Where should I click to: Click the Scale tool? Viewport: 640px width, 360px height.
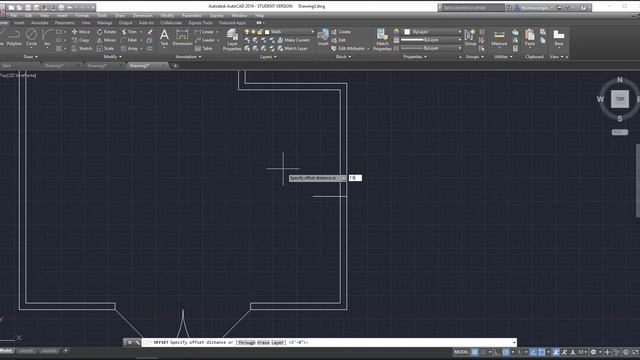[x=105, y=49]
